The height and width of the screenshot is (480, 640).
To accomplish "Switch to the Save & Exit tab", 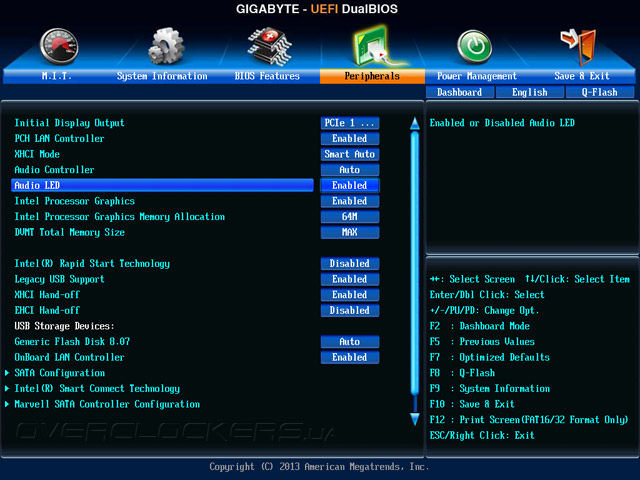I will pos(582,76).
